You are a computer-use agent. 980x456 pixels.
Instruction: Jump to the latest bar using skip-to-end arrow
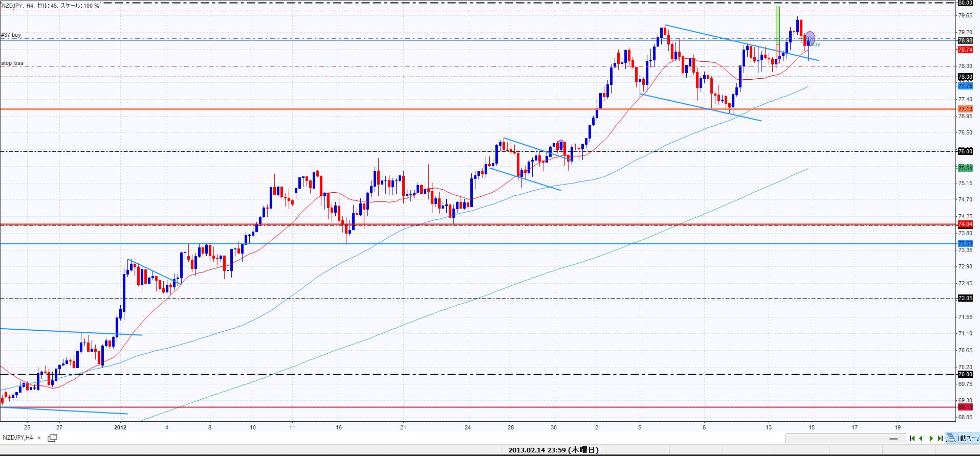[940, 438]
